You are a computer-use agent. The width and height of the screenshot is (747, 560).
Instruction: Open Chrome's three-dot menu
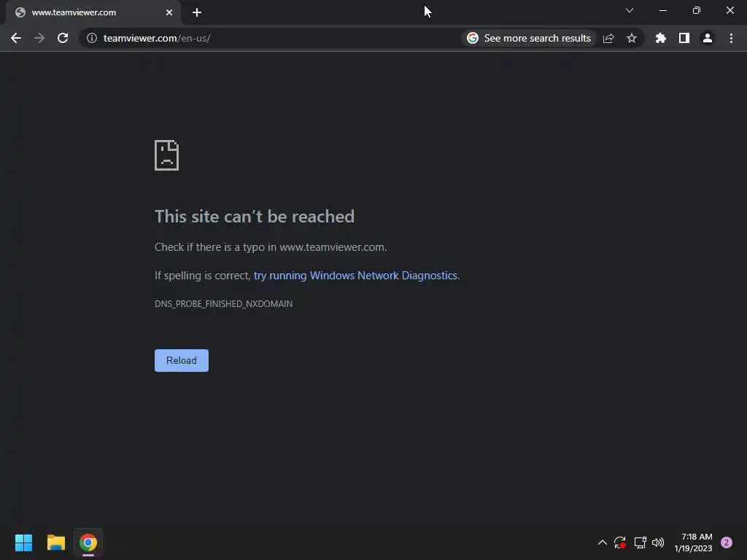(x=731, y=38)
